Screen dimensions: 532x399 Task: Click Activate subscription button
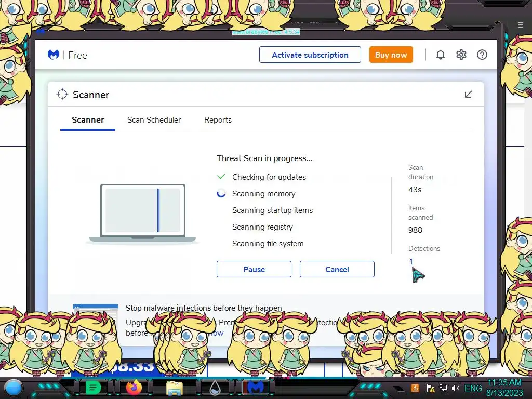(x=310, y=55)
